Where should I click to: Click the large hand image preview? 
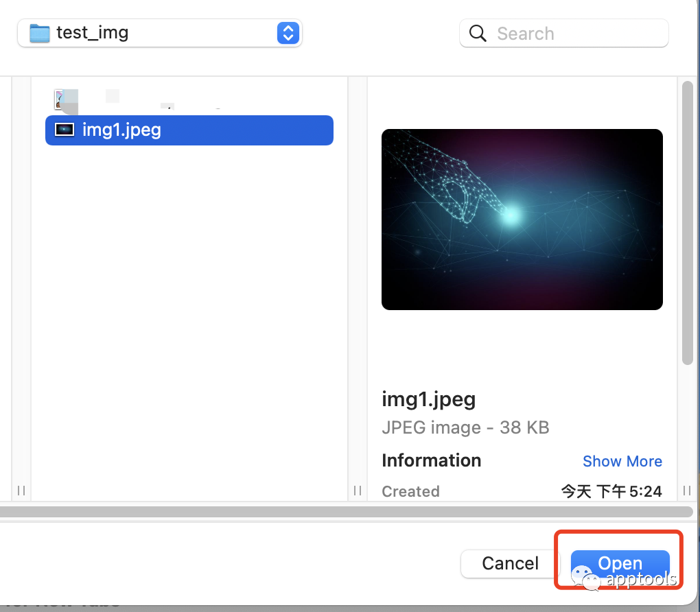(522, 220)
